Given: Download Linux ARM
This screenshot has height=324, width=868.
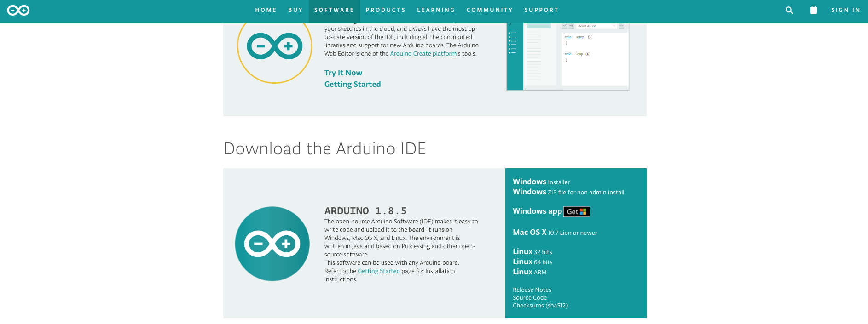Looking at the screenshot, I should coord(530,272).
